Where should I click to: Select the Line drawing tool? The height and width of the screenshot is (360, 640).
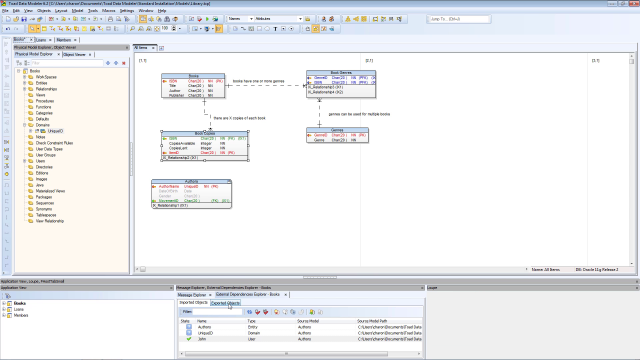pos(243,29)
